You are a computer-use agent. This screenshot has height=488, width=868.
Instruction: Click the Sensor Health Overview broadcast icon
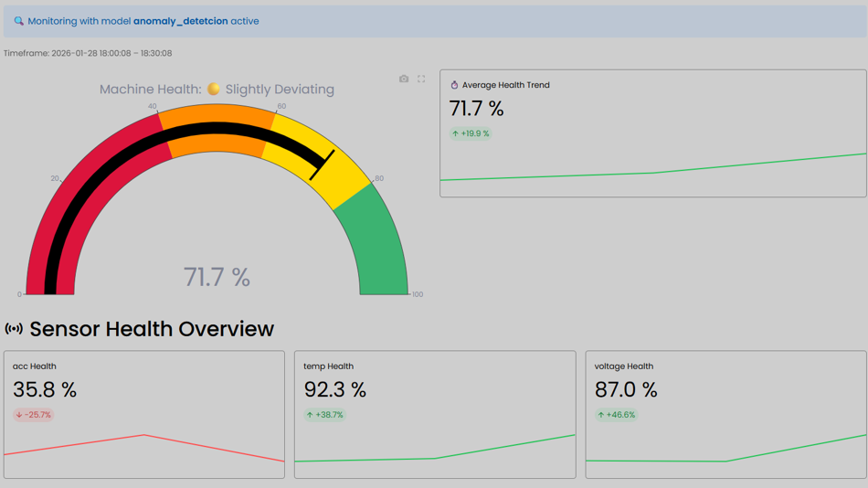pos(14,329)
